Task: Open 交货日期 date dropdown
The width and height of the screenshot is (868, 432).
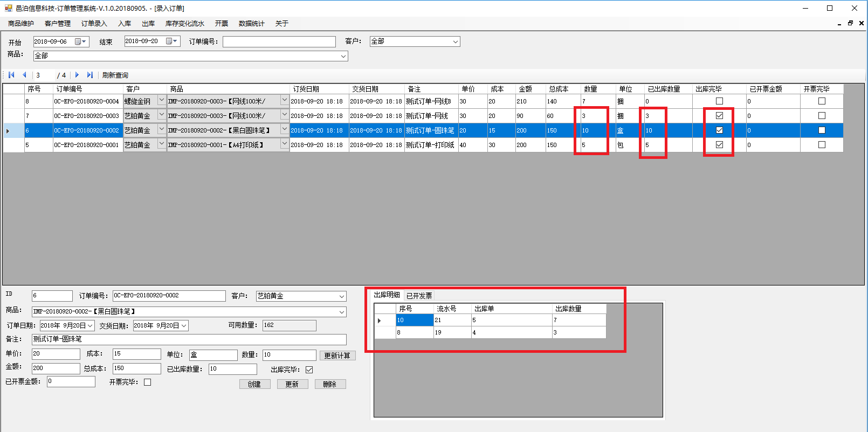Action: (184, 326)
